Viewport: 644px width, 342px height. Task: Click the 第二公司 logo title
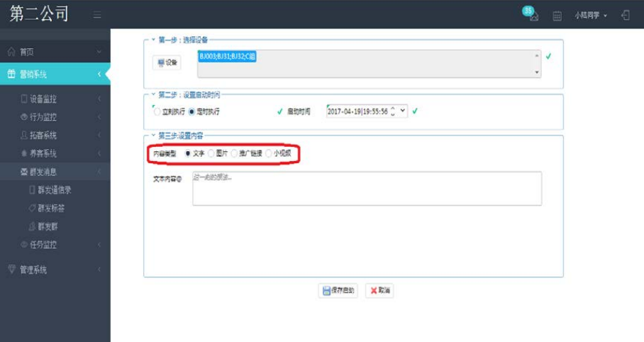click(x=39, y=14)
